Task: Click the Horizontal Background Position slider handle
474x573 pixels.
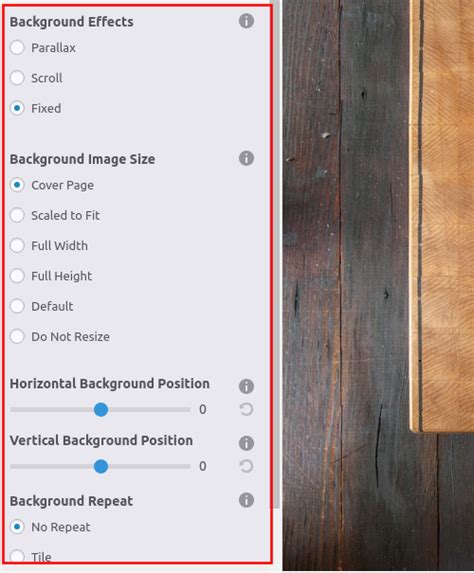Action: (x=101, y=410)
